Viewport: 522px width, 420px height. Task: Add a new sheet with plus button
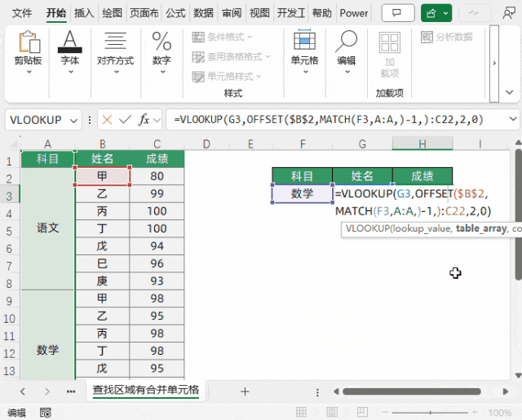245,391
